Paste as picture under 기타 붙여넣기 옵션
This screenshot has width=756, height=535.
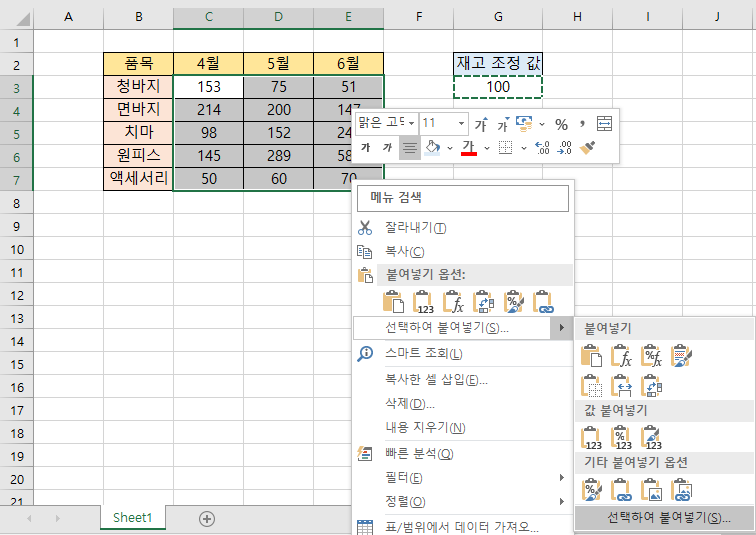coord(651,490)
